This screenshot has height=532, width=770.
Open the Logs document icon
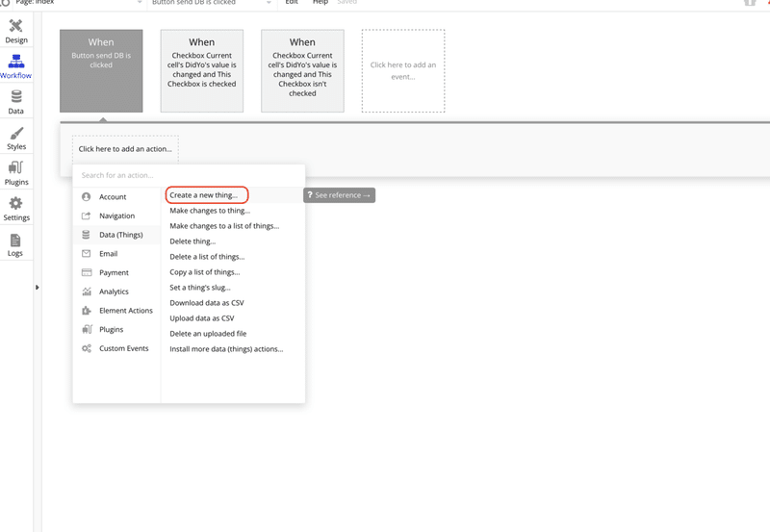coord(15,240)
